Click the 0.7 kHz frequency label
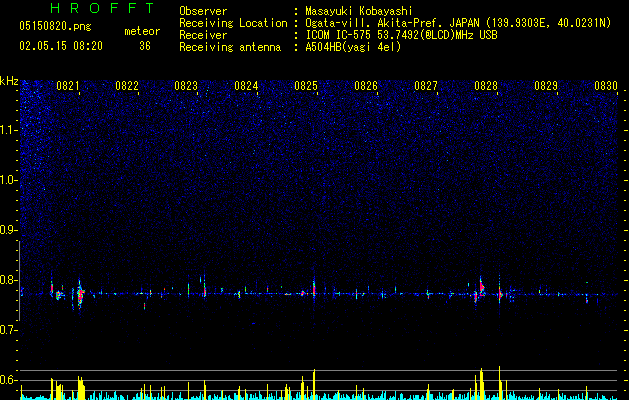The height and width of the screenshot is (400, 629). 8,330
